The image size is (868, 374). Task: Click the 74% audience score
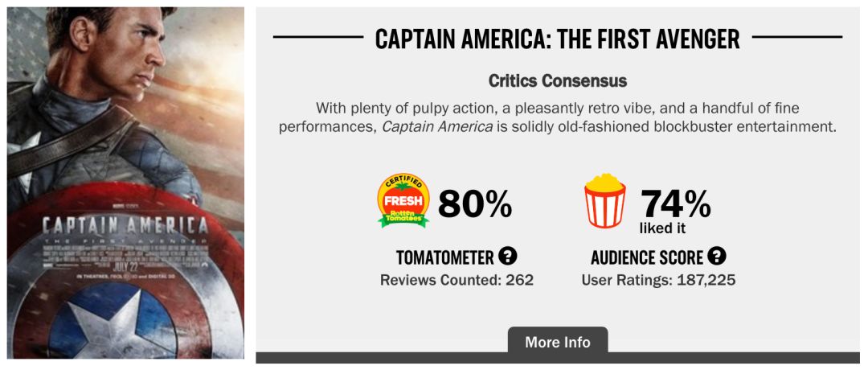pyautogui.click(x=675, y=203)
